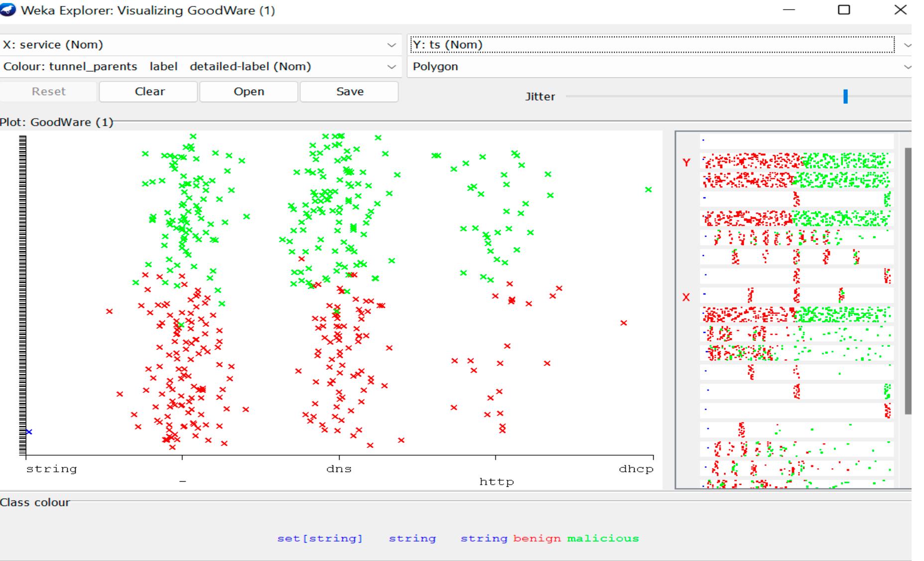Click the vertical scrollbar of attribute strips
This screenshot has width=924, height=561.
point(908,281)
